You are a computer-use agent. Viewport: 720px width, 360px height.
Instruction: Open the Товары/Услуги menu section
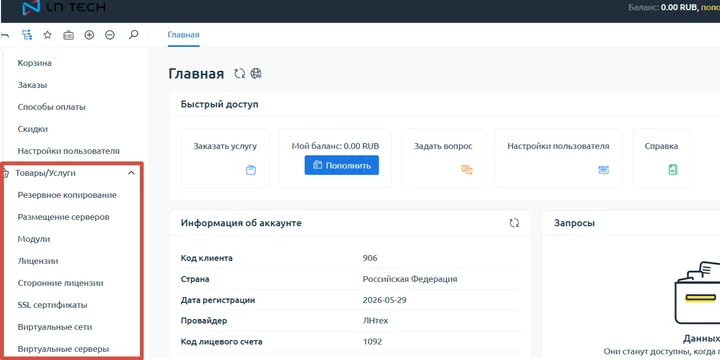pos(45,173)
